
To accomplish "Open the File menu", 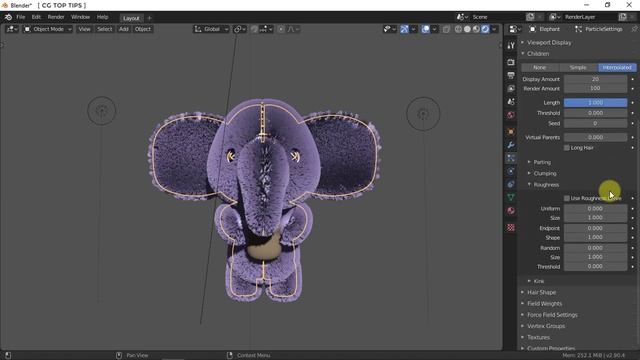I will [20, 17].
